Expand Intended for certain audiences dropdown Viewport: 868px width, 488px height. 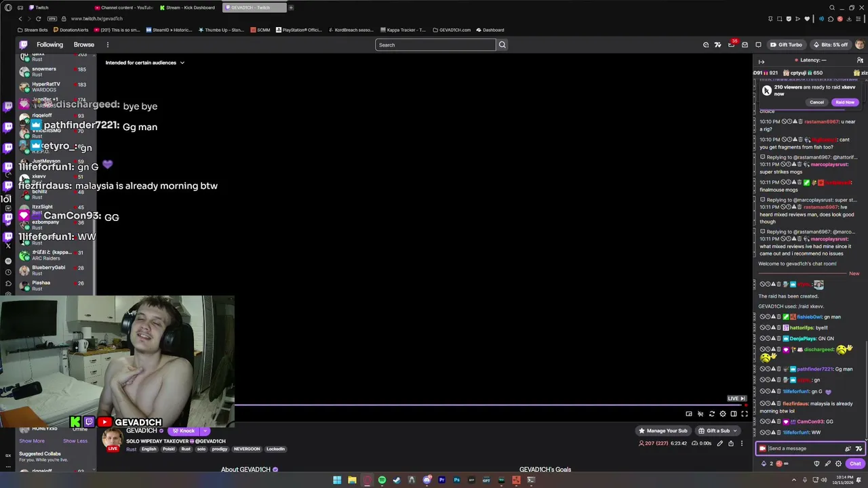[x=145, y=62]
